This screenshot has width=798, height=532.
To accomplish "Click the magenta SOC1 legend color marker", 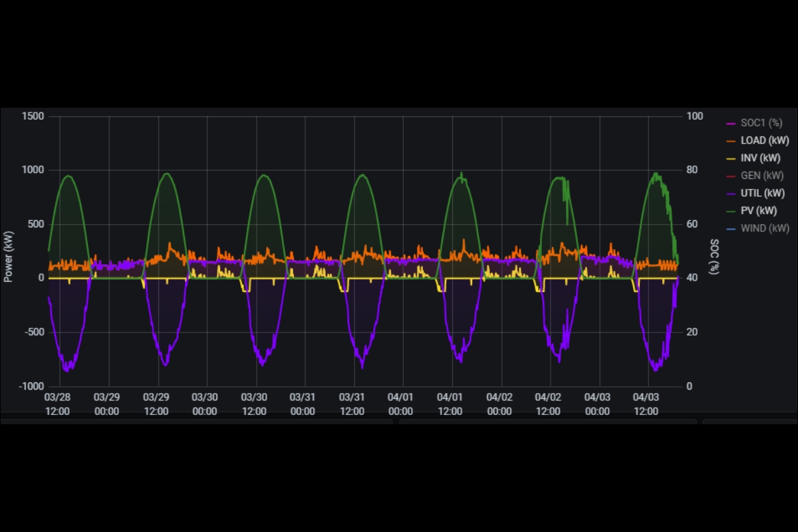I will point(731,124).
